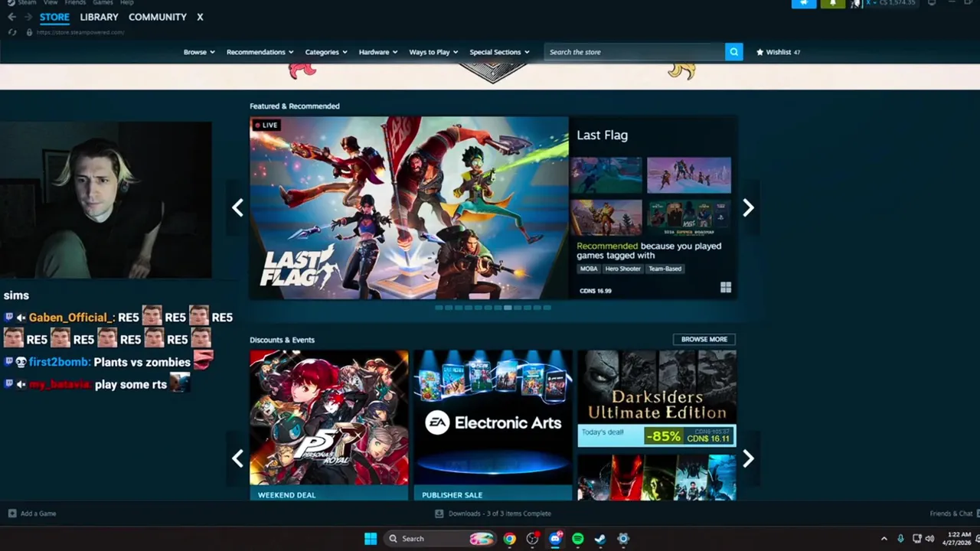Click the Last Flag featured banner image
This screenshot has width=980, height=551.
tap(409, 207)
